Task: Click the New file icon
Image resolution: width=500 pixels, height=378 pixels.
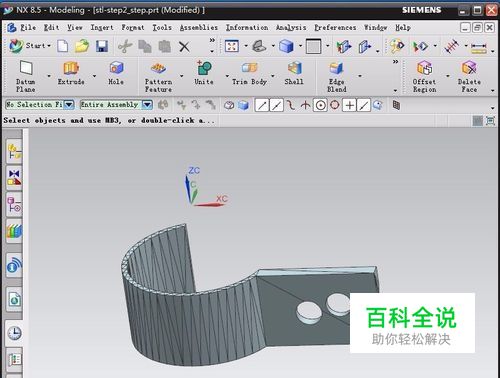Action: tap(63, 46)
